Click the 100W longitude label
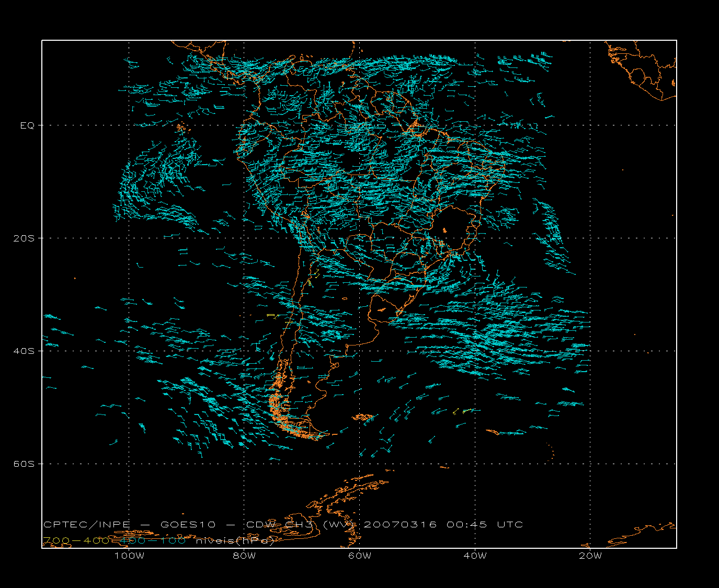Screen dimensions: 719x588 tap(129, 556)
